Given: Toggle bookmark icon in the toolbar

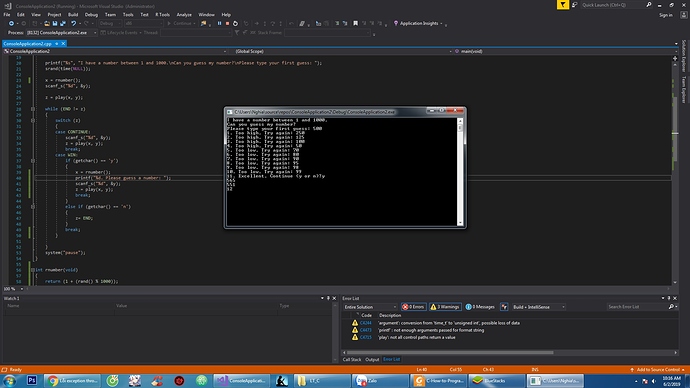Looking at the screenshot, I should tap(356, 23).
